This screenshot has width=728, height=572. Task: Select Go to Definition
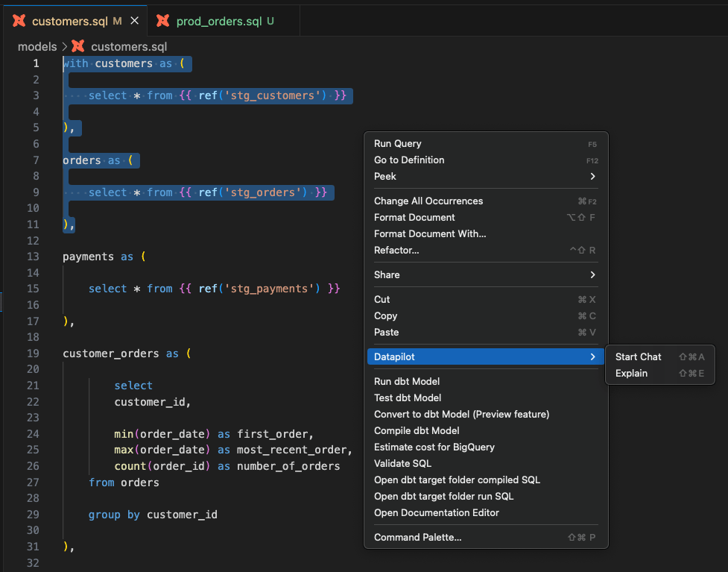tap(486, 160)
